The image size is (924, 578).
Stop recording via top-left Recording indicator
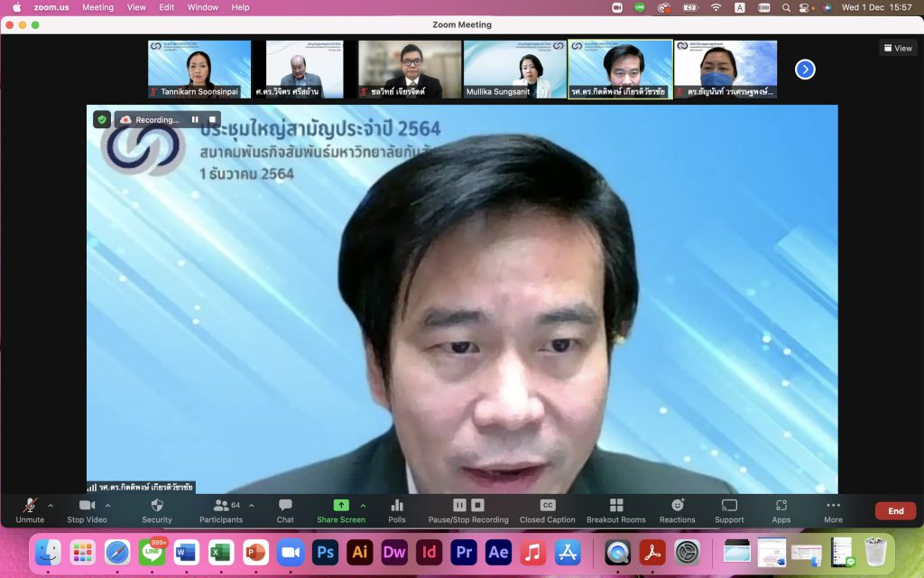212,120
